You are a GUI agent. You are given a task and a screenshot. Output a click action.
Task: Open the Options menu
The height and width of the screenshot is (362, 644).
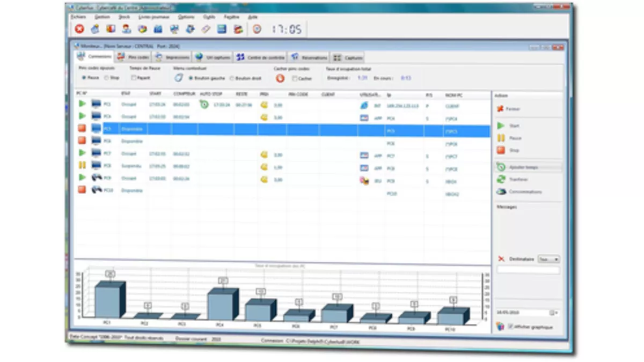pyautogui.click(x=186, y=17)
